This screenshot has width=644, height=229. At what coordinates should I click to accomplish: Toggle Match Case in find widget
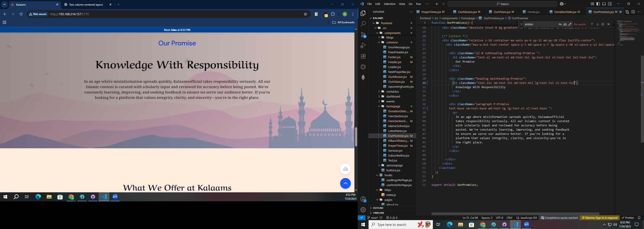560,24
